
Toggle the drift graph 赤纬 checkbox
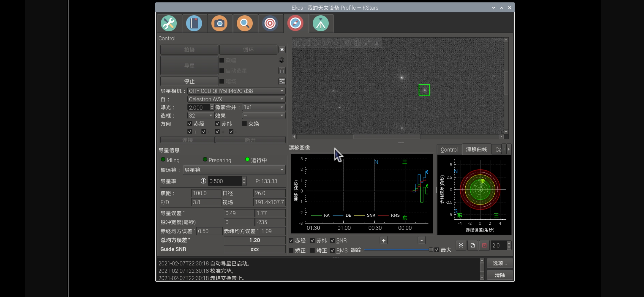tap(312, 241)
